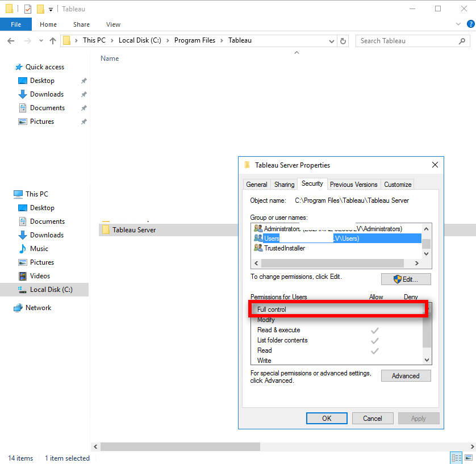
Task: Open the Home ribbon tab
Action: [x=48, y=24]
